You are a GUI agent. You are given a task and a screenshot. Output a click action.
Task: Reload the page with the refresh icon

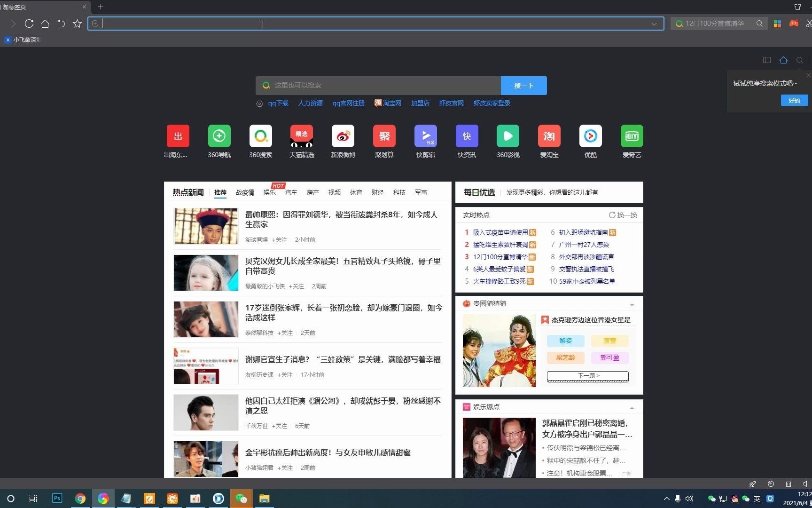point(29,24)
